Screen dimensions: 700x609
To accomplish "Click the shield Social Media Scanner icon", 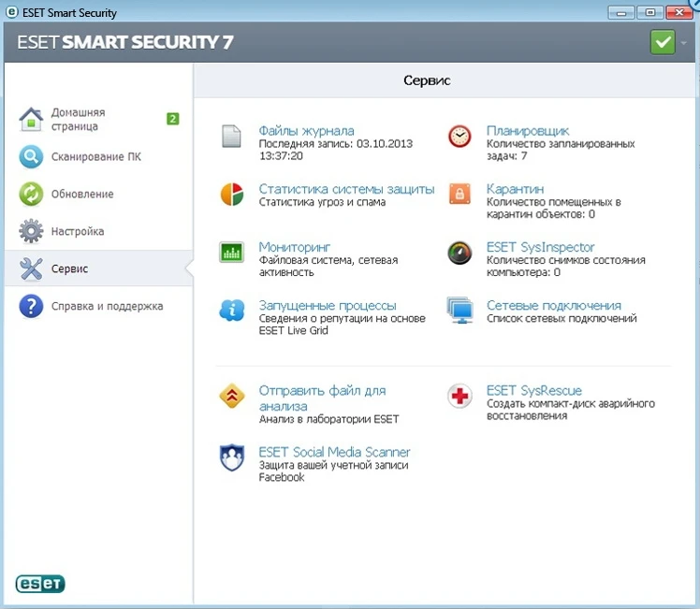I will click(232, 457).
